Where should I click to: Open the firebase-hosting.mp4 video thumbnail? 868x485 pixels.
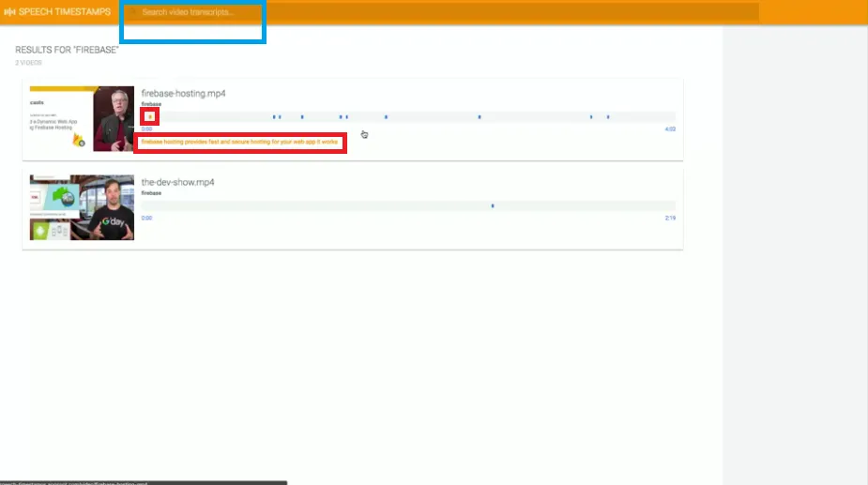click(82, 118)
